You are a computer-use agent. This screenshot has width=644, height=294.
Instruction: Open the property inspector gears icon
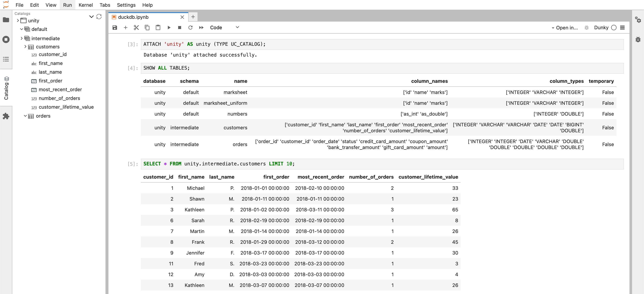point(638,20)
